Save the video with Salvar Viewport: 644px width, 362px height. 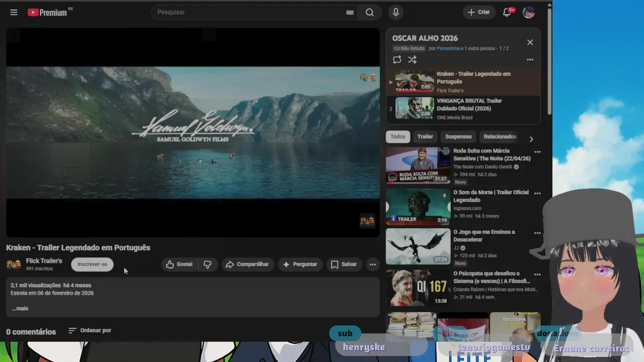coord(344,264)
